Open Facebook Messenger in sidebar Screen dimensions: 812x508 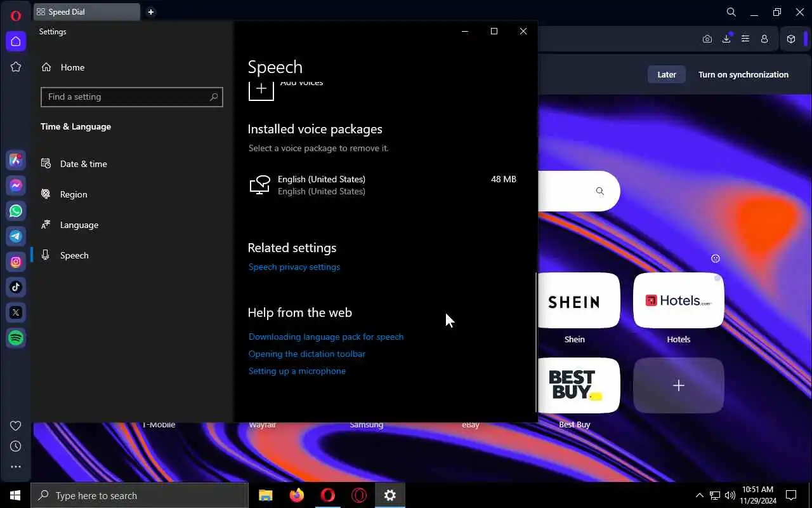(x=16, y=185)
